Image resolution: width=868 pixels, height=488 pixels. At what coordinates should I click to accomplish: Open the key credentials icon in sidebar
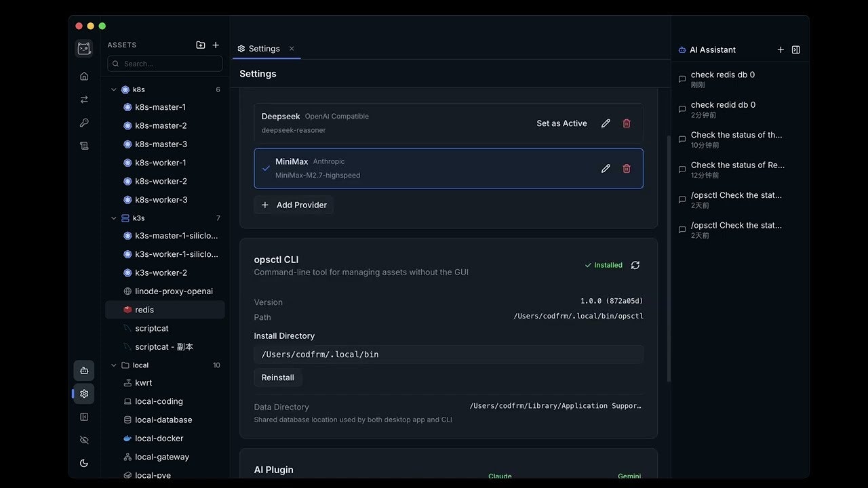84,123
